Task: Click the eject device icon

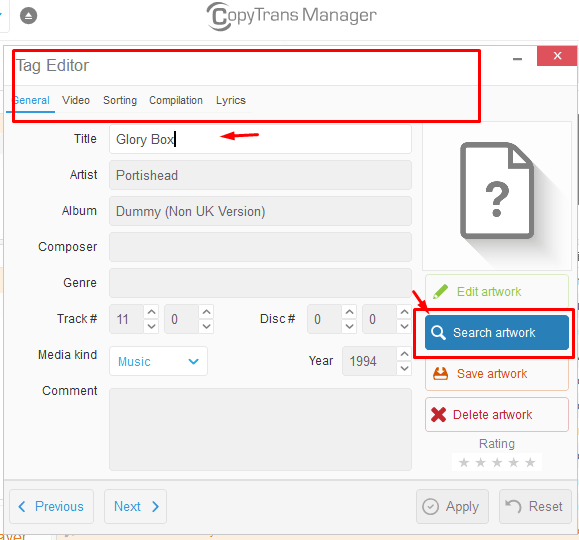Action: [x=28, y=16]
